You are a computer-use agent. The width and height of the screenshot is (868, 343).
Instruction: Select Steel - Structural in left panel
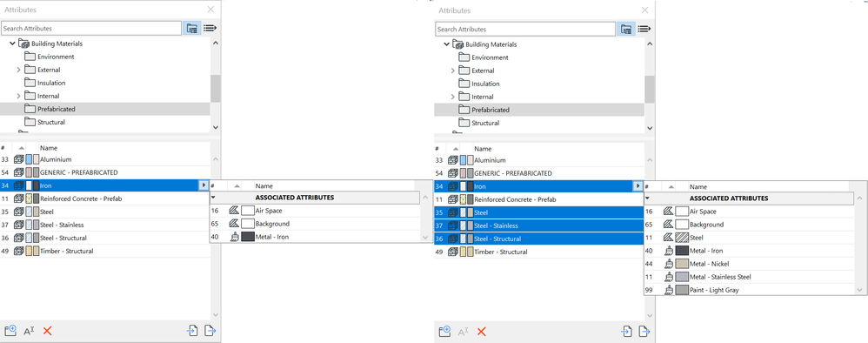click(105, 238)
